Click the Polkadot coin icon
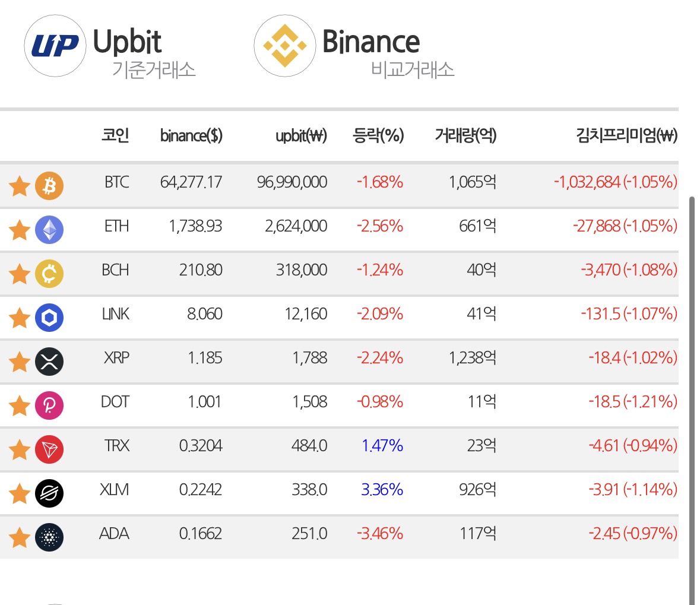Screen dimensions: 700x605 [x=49, y=406]
